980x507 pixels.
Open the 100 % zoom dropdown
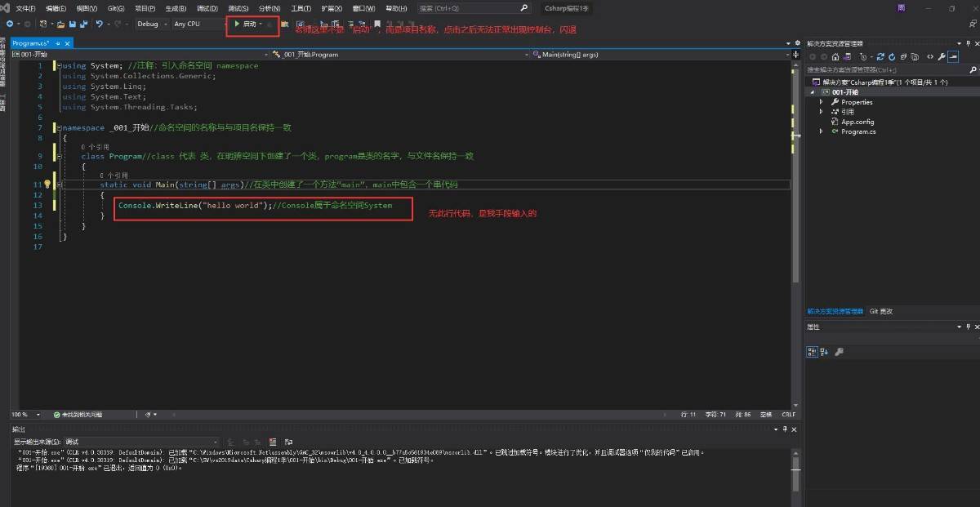(25, 415)
